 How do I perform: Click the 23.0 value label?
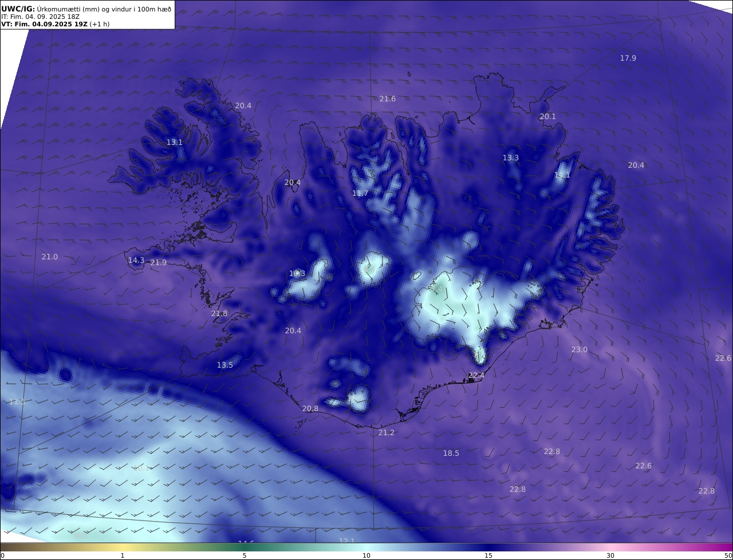point(580,349)
